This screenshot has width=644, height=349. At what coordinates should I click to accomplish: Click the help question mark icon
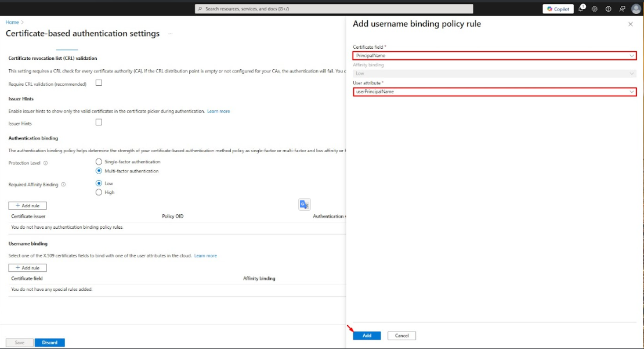pyautogui.click(x=608, y=9)
